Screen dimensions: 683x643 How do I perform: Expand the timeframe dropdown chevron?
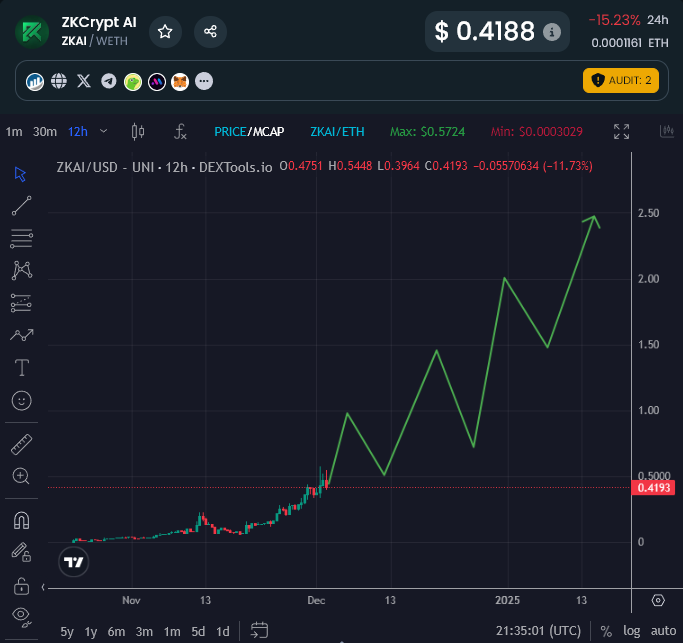point(104,131)
